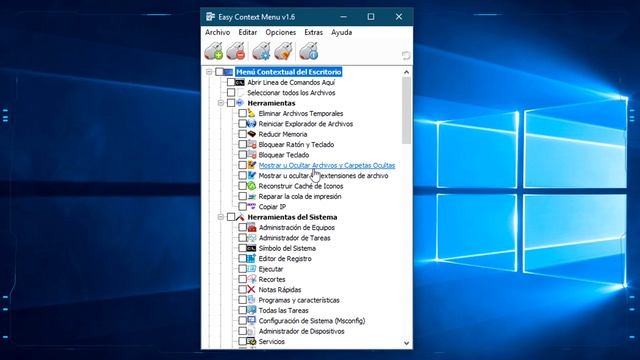Select the Mostrar u ocultar extensiones de archivo entry
640x360 pixels.
click(x=323, y=176)
